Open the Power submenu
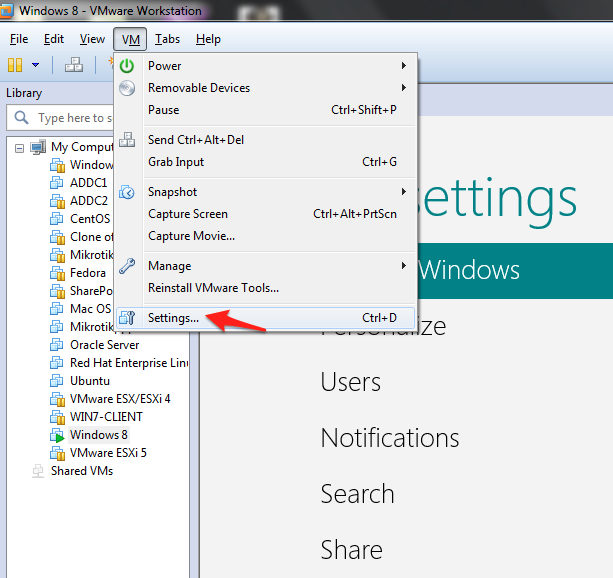This screenshot has height=578, width=613. 265,66
